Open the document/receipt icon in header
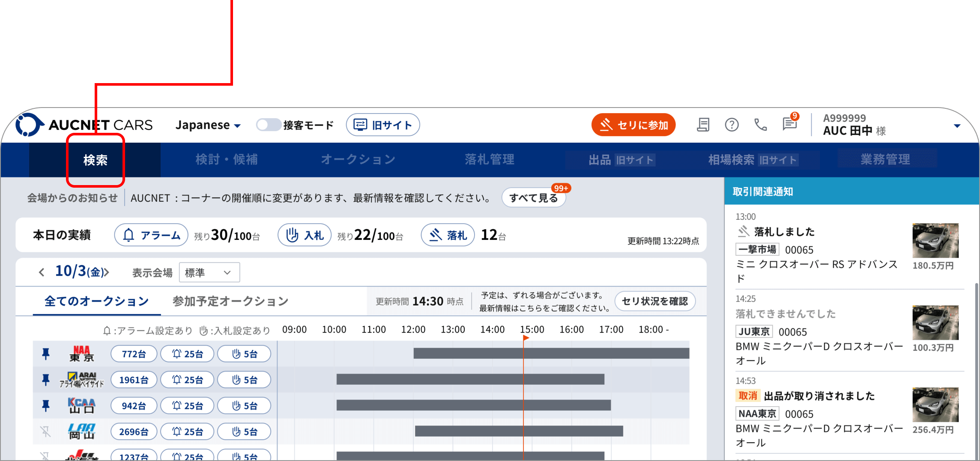980x461 pixels. [703, 125]
